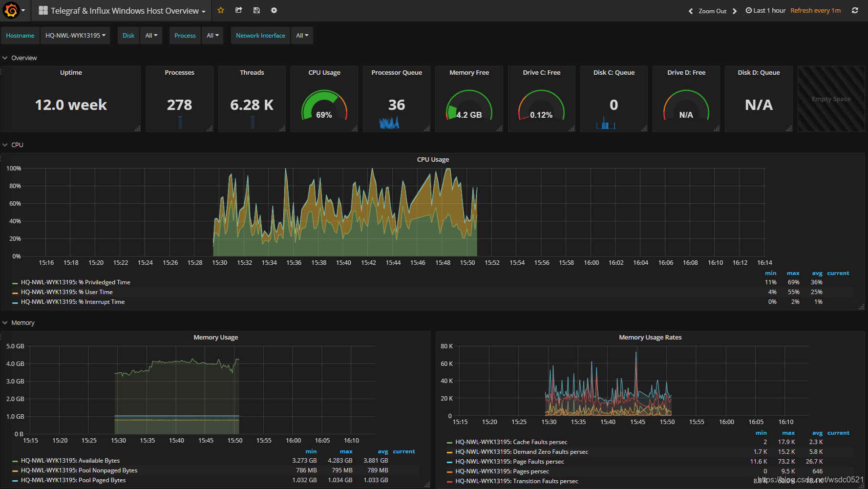Click the Zoom Out button
This screenshot has height=489, width=868.
tap(712, 11)
